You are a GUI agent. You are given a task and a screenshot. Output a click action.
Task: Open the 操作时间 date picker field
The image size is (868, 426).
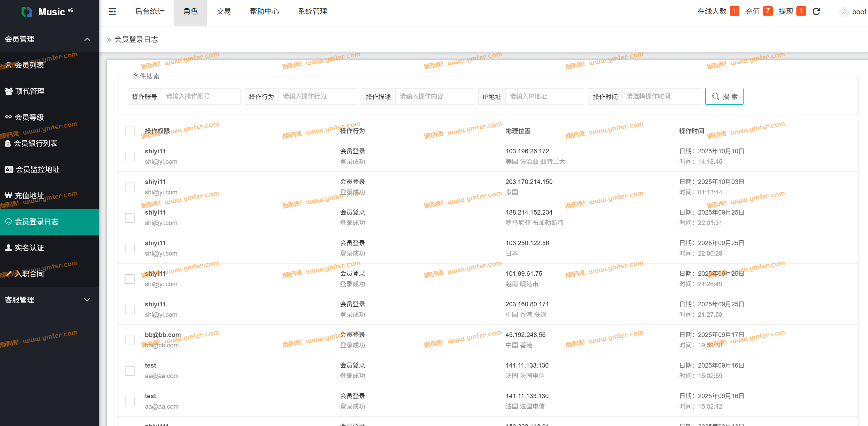(x=661, y=96)
